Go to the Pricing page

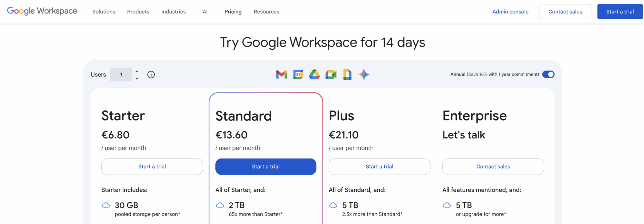pos(233,12)
